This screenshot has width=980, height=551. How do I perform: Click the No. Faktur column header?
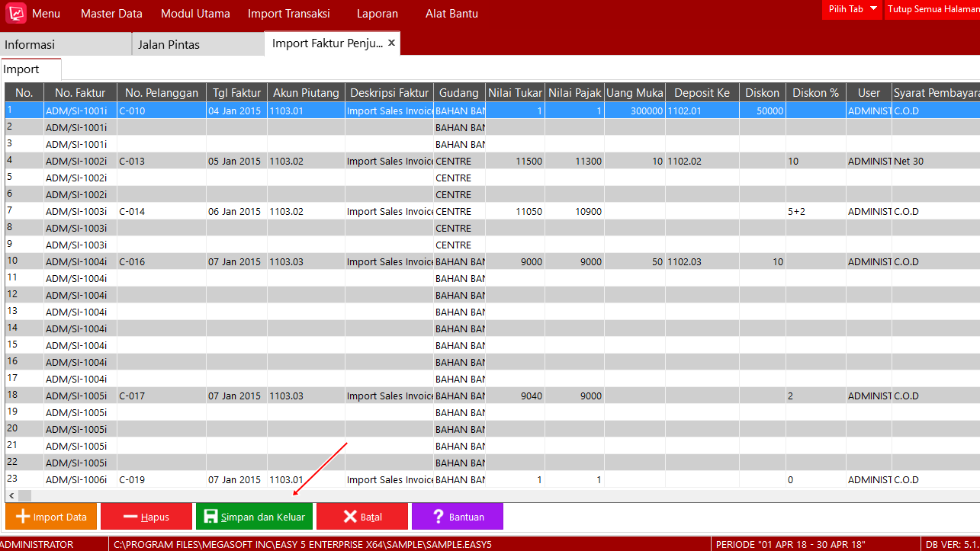80,93
